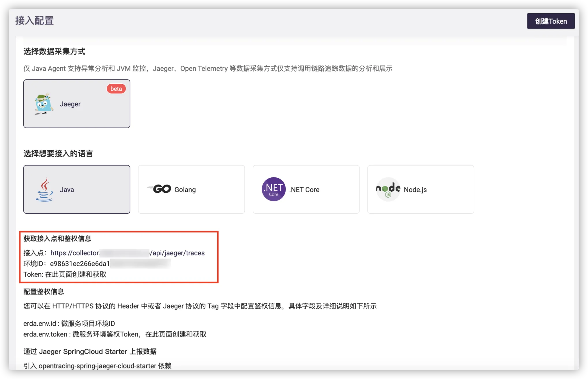The width and height of the screenshot is (588, 379).
Task: Click the opentracing-spring-jaeger-cloud-starter dependency text
Action: click(97, 366)
